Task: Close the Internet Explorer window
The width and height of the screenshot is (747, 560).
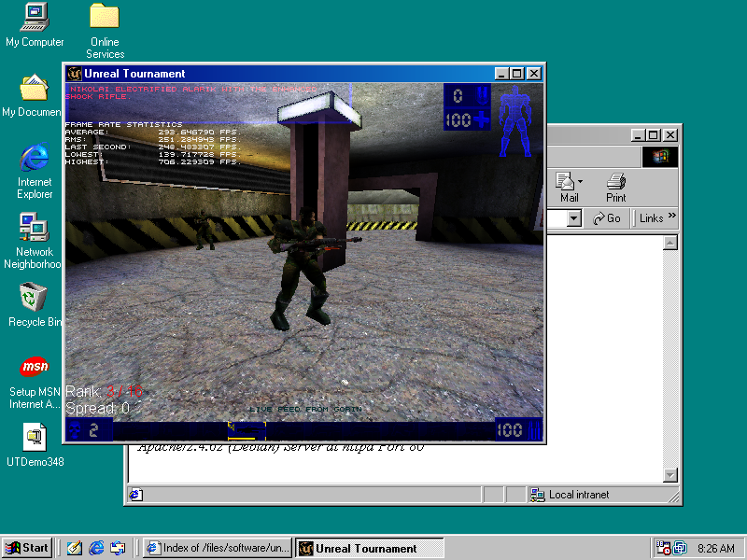Action: 670,135
